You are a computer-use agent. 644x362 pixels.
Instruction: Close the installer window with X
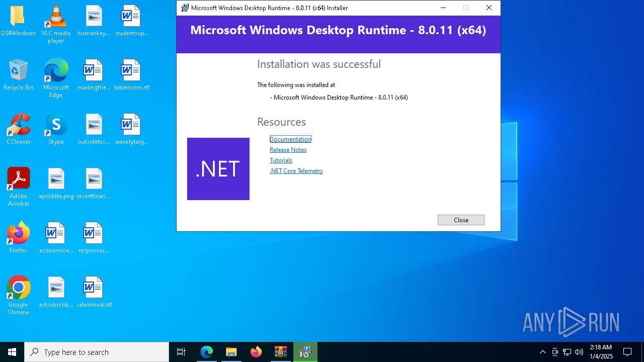point(489,8)
